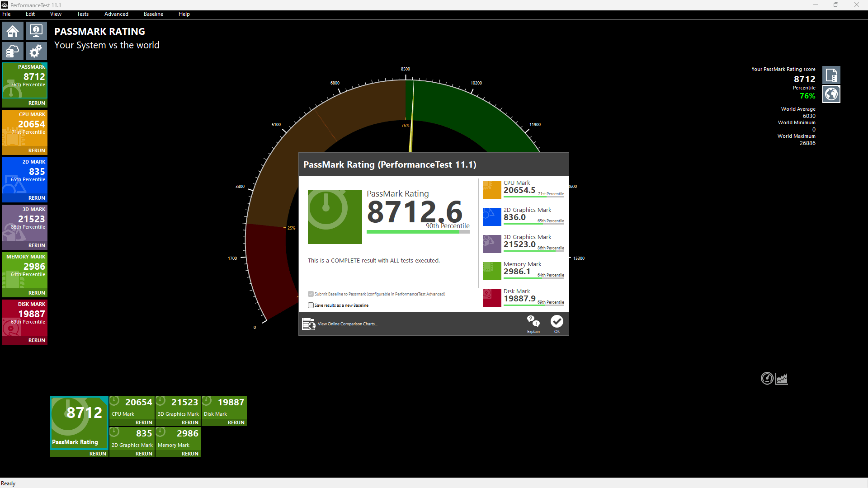Click the Home icon in the sidebar

[13, 31]
